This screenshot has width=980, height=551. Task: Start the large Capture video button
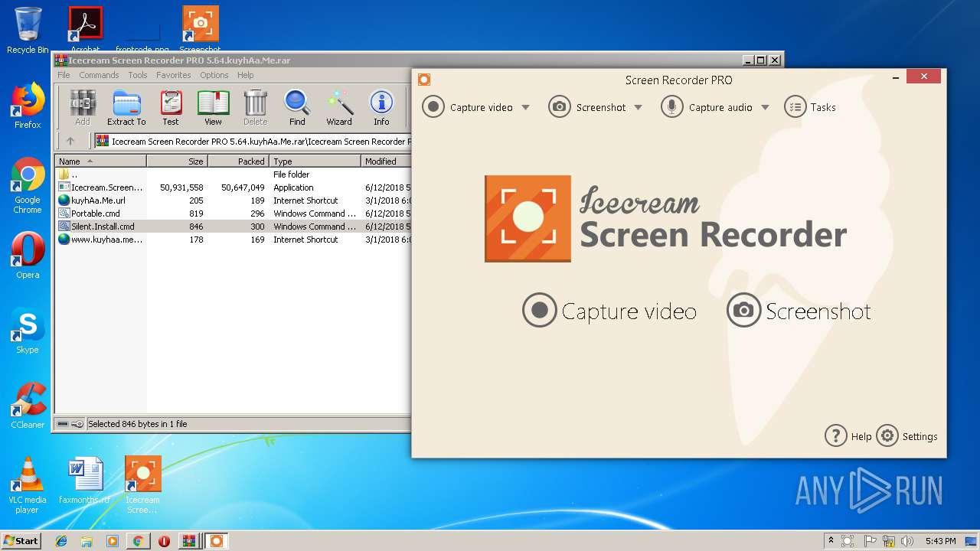click(x=609, y=311)
